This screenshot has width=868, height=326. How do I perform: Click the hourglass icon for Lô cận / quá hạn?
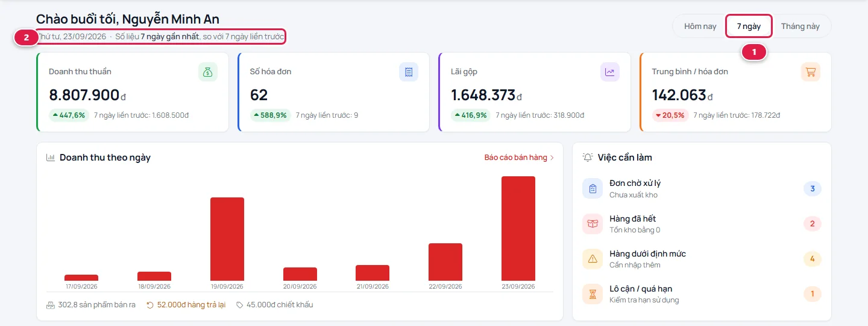tap(593, 294)
